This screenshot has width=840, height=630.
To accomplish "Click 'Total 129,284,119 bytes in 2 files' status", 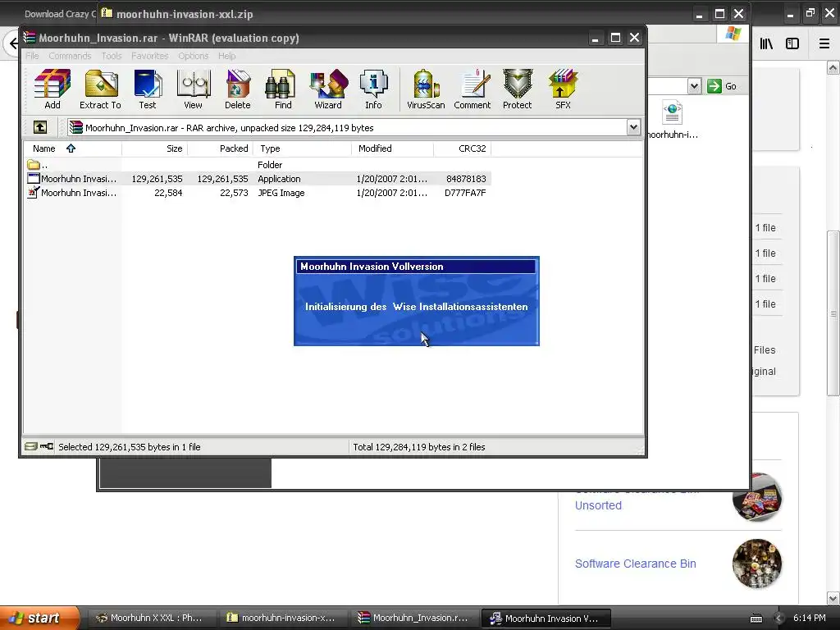I will [x=419, y=446].
